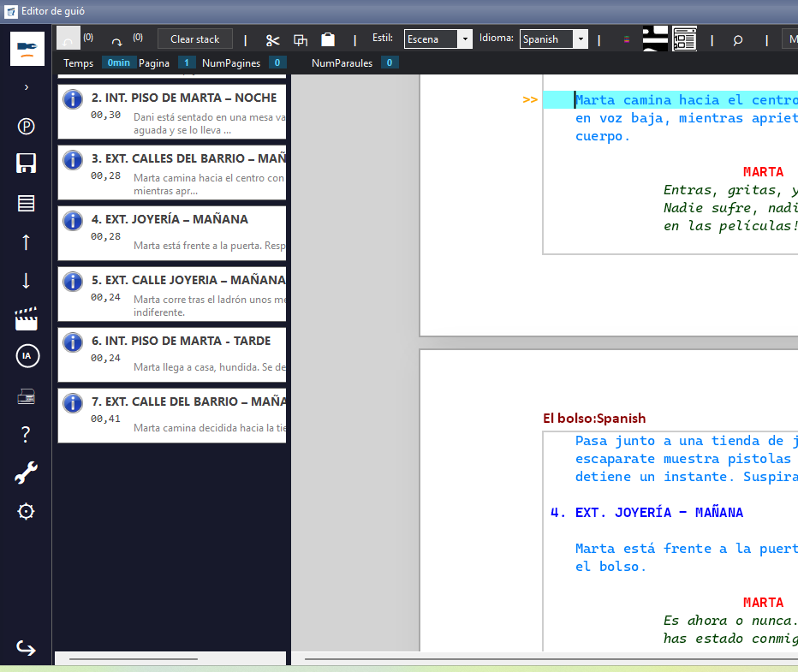Open info for scene 7 EXT. CALLE DEL BARRIO
The height and width of the screenshot is (672, 798).
click(73, 403)
